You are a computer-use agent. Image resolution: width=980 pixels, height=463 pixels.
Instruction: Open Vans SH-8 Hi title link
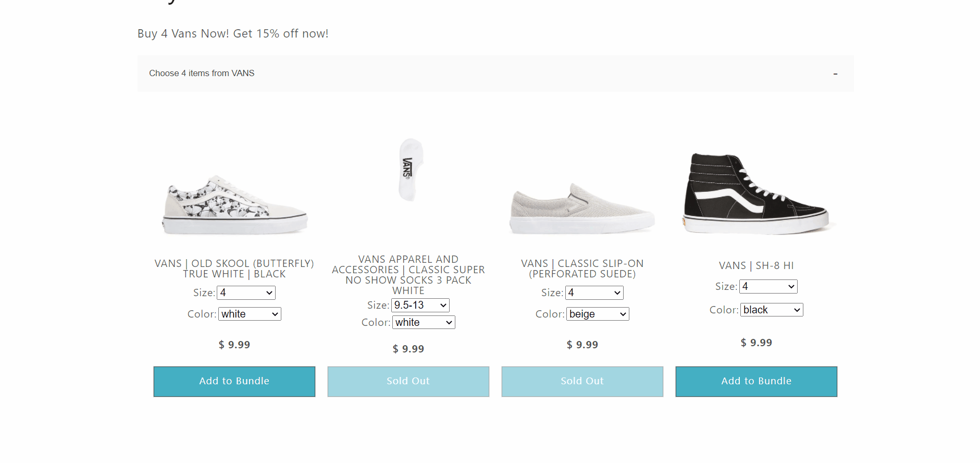756,266
